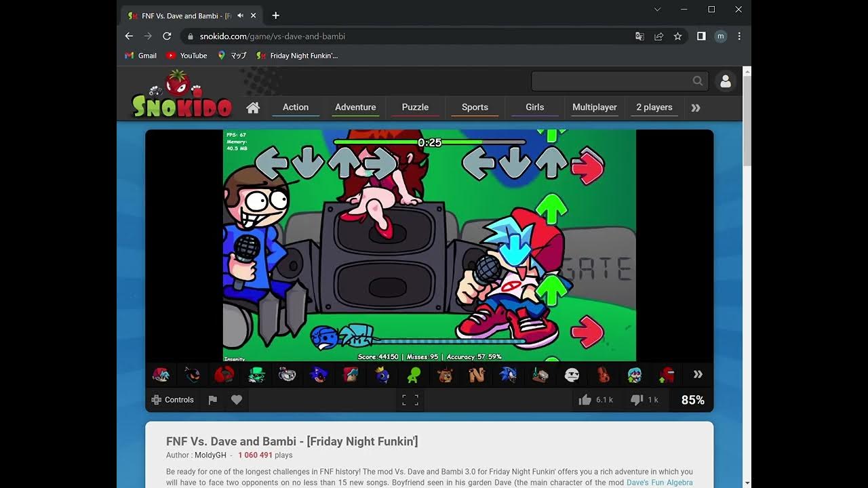Open the tab search chevron dropdown

click(657, 9)
